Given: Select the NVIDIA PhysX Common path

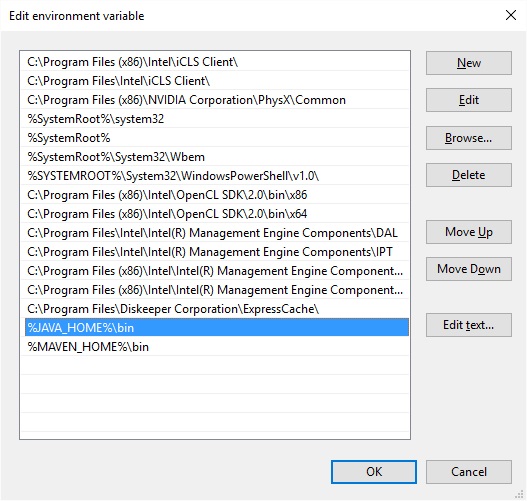Looking at the screenshot, I should click(217, 100).
